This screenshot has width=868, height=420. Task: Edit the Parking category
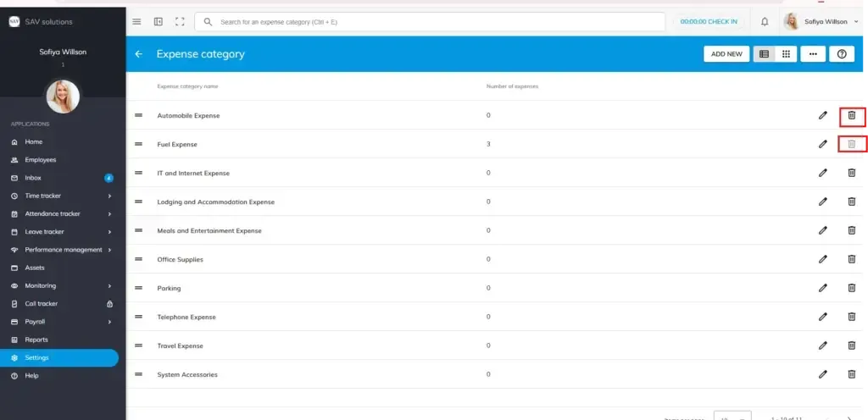823,288
